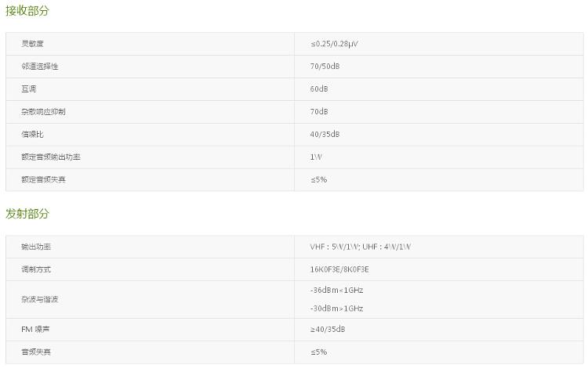588x368 pixels.
Task: Click the 发射部分 section heading
Action: [27, 214]
